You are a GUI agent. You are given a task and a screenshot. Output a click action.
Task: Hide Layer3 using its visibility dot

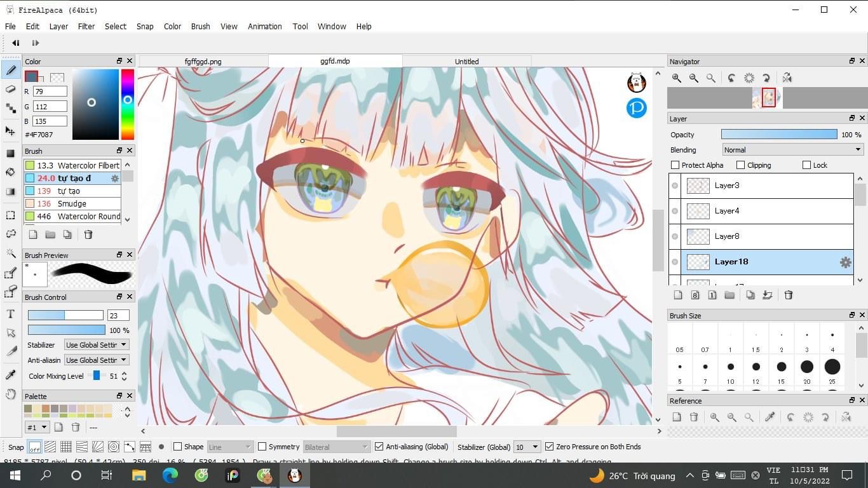(675, 186)
